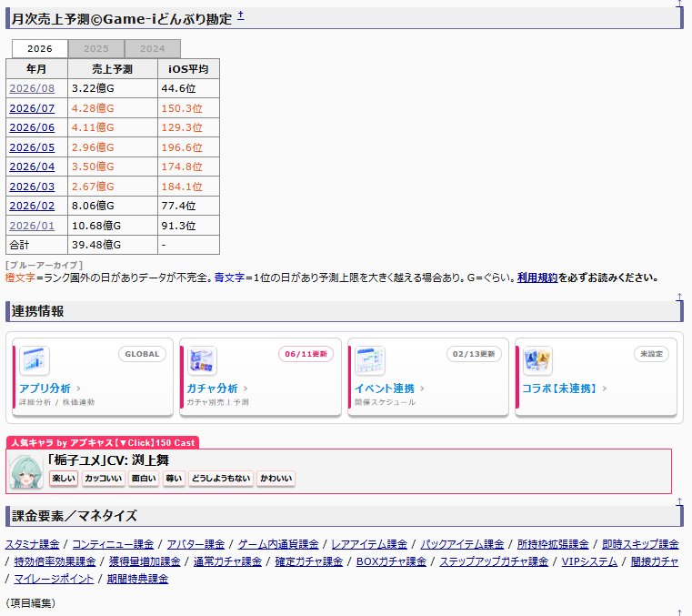Click the 売上予測 column header
This screenshot has height=616, width=692.
113,69
